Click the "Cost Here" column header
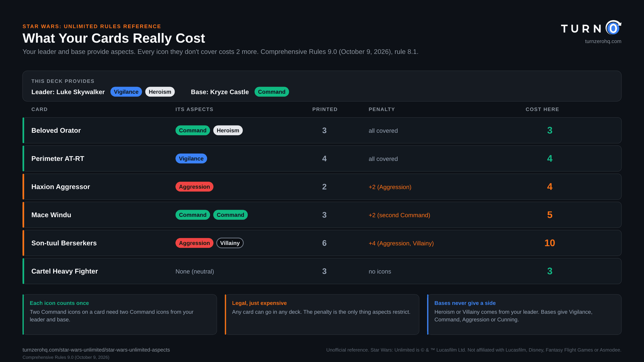This screenshot has width=644, height=362. click(x=542, y=109)
